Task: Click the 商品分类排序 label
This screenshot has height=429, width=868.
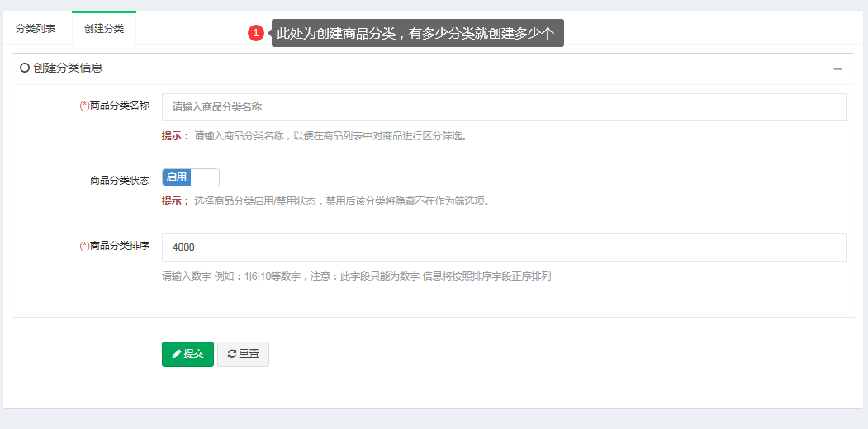Action: coord(115,246)
